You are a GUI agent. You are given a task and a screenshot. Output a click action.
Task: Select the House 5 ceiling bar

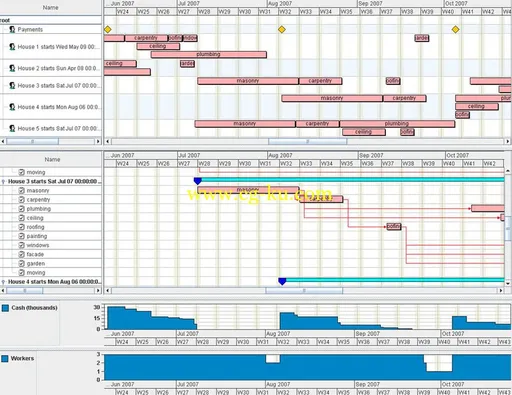[364, 132]
